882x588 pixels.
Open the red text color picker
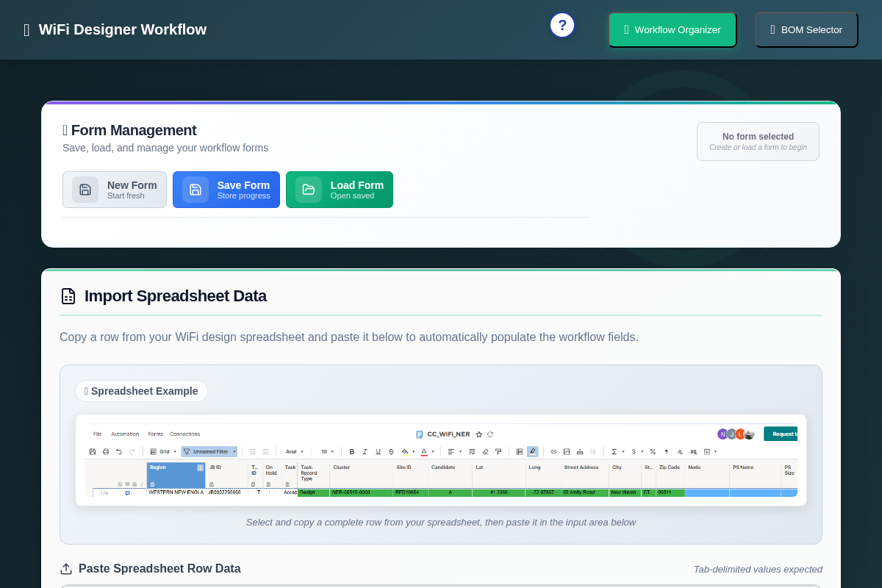[x=424, y=451]
